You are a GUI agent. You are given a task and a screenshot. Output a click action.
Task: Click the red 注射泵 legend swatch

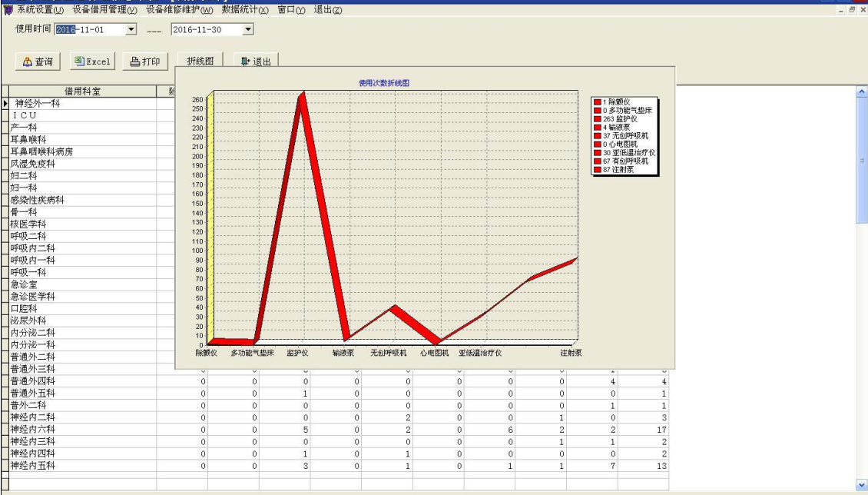[598, 170]
